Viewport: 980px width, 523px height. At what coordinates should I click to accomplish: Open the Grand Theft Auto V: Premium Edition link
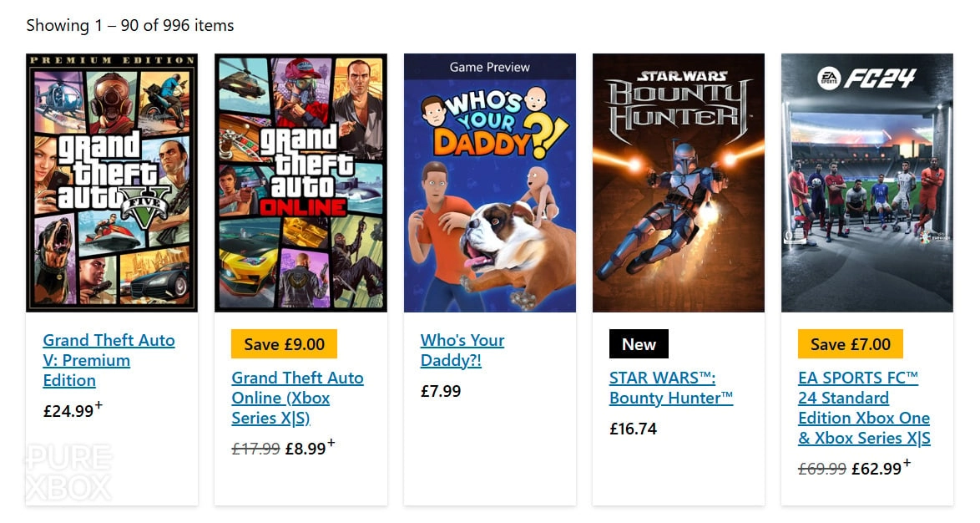pos(109,360)
